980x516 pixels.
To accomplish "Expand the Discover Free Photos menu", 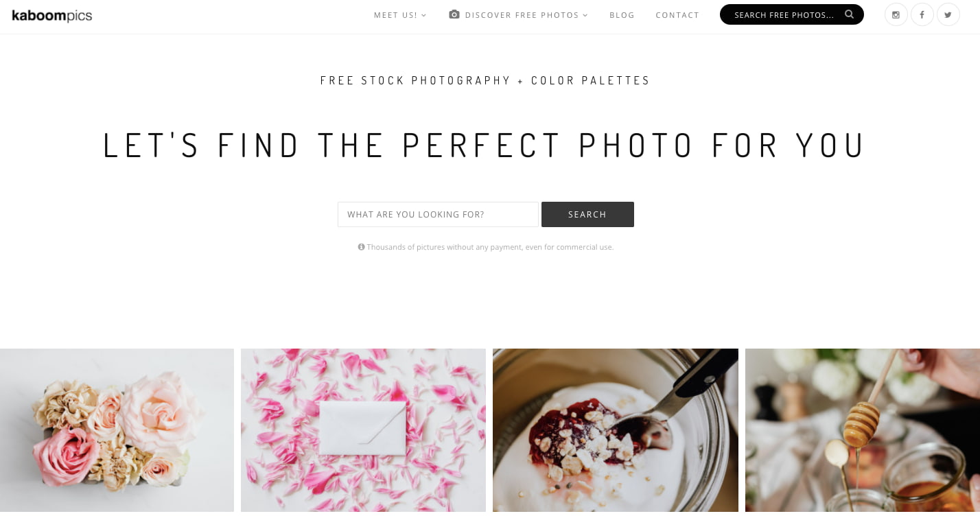I will click(526, 15).
